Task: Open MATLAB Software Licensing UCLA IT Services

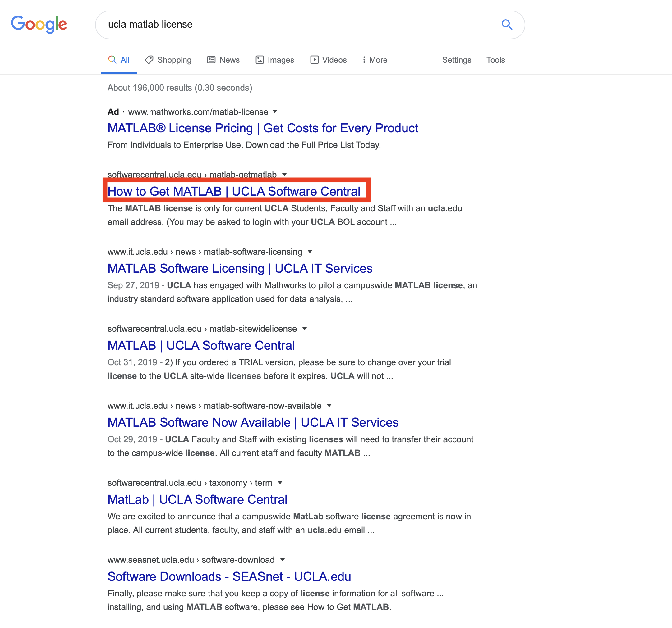Action: click(240, 268)
